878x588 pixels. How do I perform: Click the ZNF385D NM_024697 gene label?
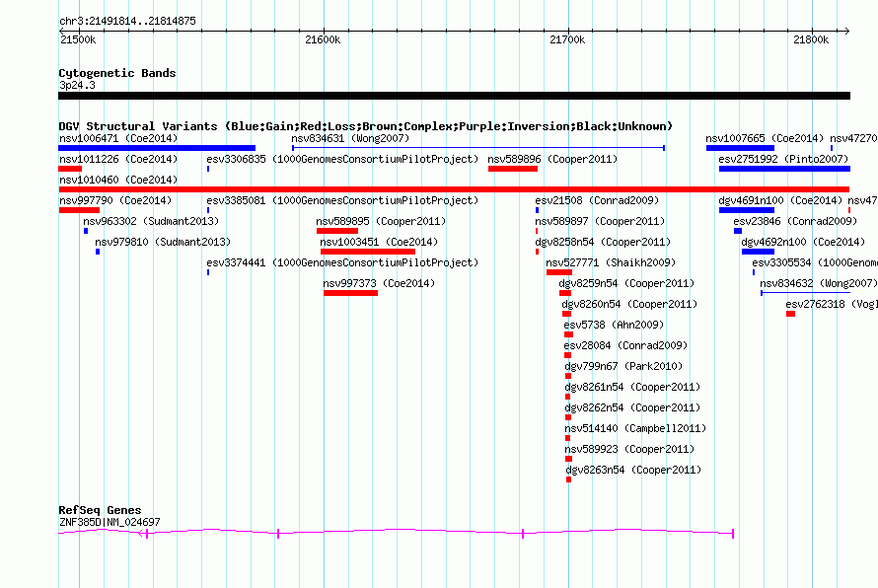[110, 522]
